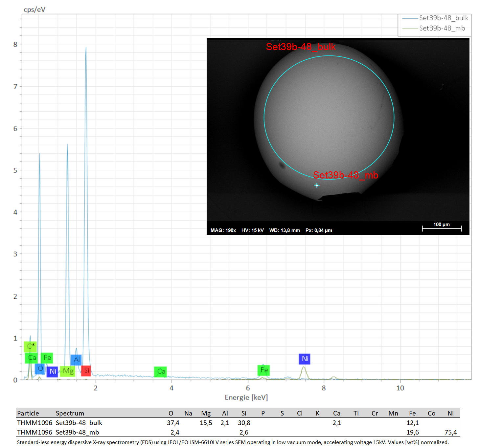Image resolution: width=479 pixels, height=448 pixels.
Task: Click the Ni value 75,4
Action: pyautogui.click(x=451, y=432)
